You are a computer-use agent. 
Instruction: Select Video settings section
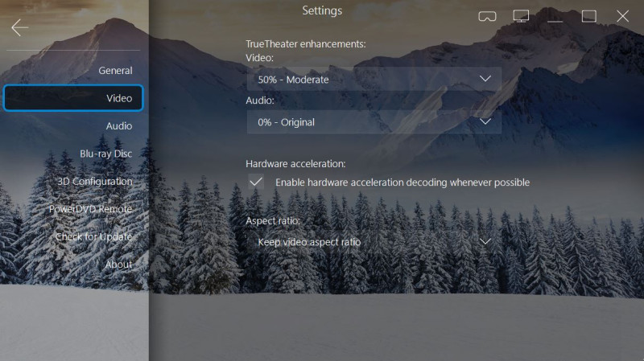pos(73,98)
